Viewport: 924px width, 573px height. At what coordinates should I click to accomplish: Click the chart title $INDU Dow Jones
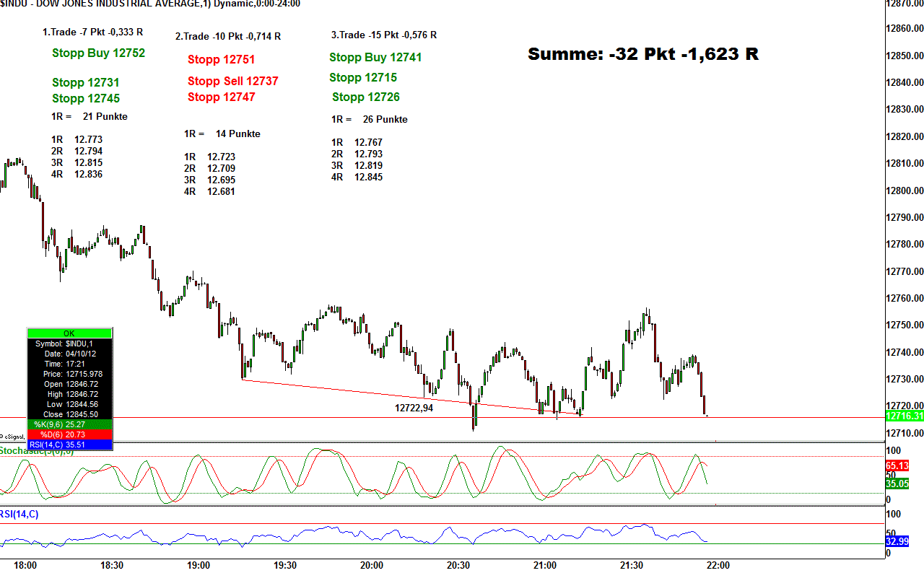(150, 4)
